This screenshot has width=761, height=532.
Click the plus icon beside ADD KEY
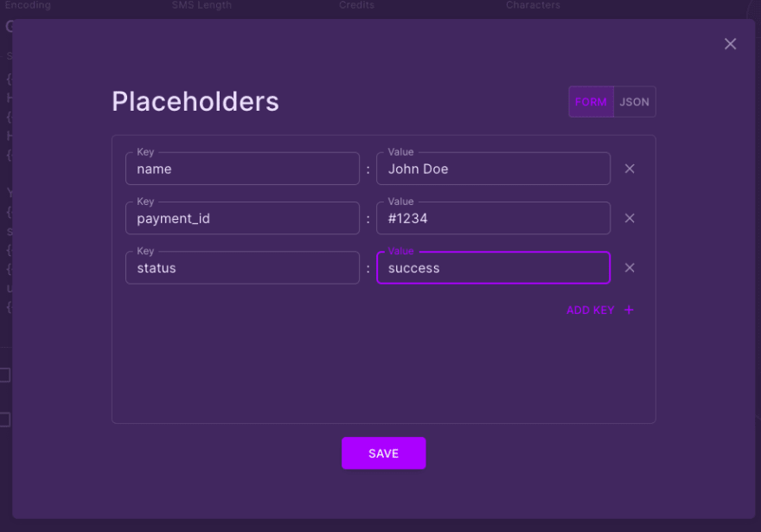(x=629, y=310)
